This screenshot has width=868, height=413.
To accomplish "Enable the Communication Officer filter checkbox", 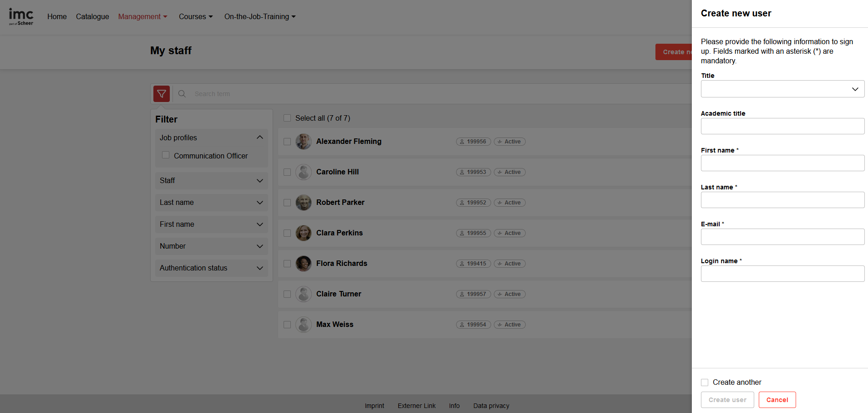I will (166, 155).
